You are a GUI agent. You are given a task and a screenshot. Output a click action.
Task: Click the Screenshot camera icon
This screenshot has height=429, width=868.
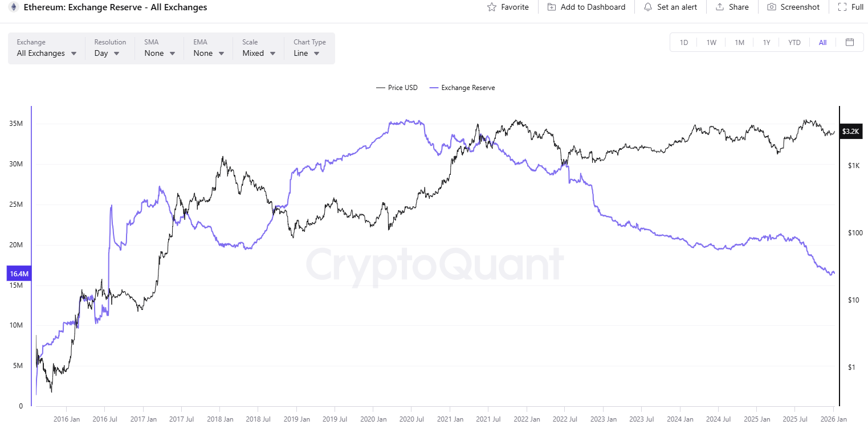(x=772, y=7)
